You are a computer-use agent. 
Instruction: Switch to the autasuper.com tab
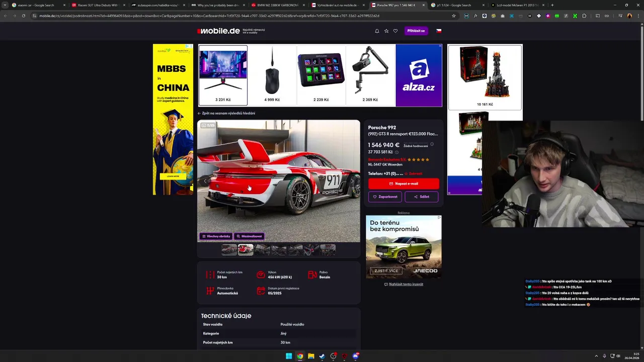pos(158,5)
